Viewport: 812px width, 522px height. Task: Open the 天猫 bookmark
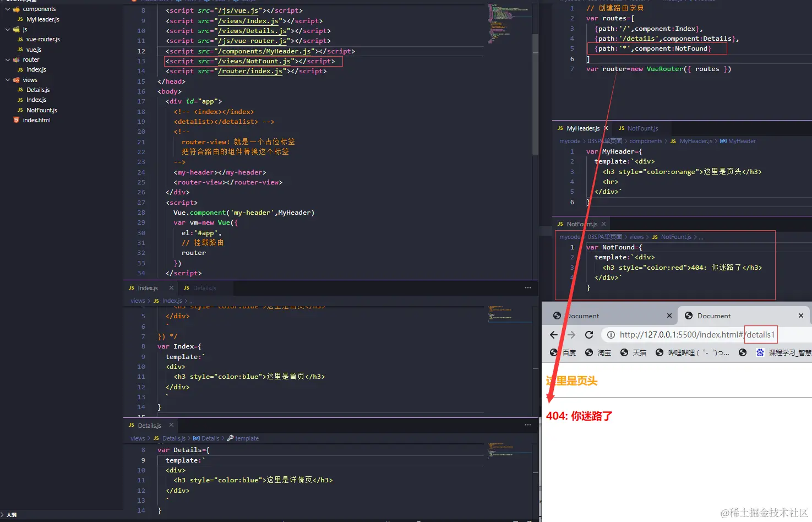point(633,352)
